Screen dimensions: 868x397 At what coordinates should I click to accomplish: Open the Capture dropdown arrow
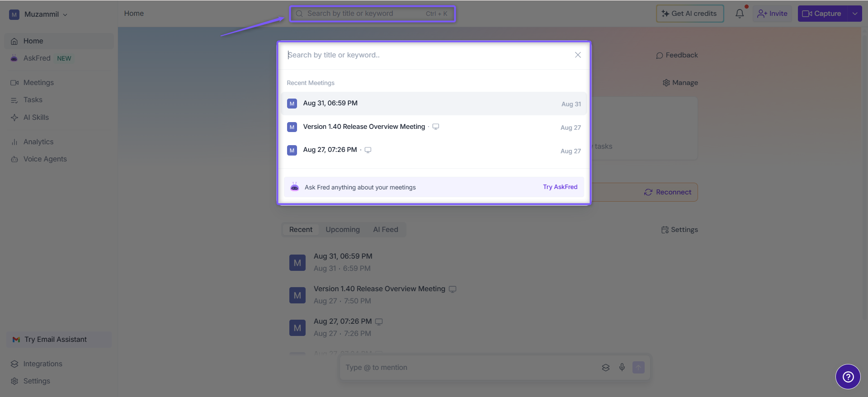click(x=855, y=14)
